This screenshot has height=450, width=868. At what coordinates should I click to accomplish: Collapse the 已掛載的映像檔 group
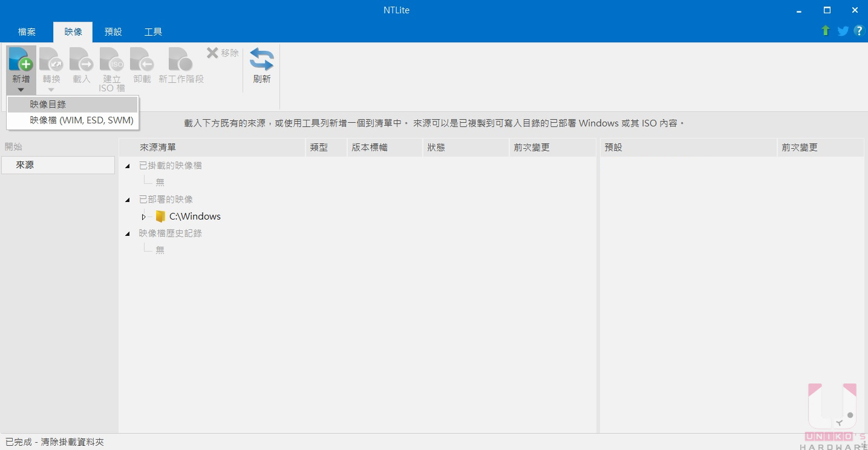tap(127, 166)
